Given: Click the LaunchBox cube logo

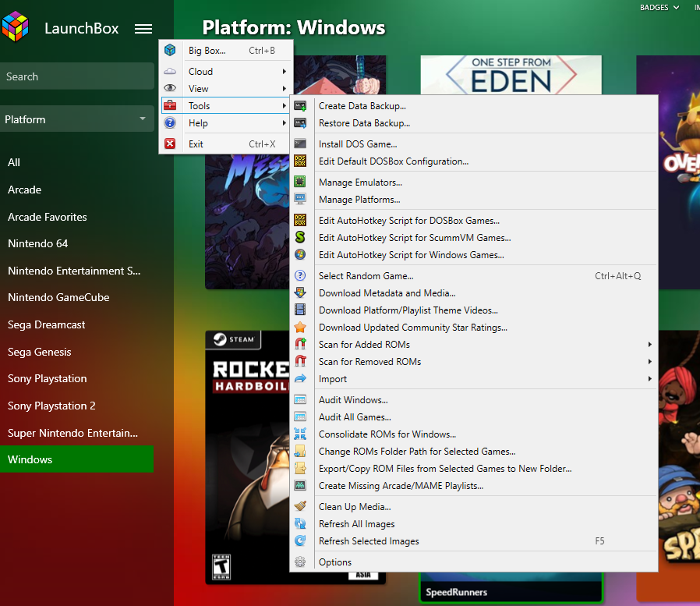Looking at the screenshot, I should pyautogui.click(x=15, y=27).
